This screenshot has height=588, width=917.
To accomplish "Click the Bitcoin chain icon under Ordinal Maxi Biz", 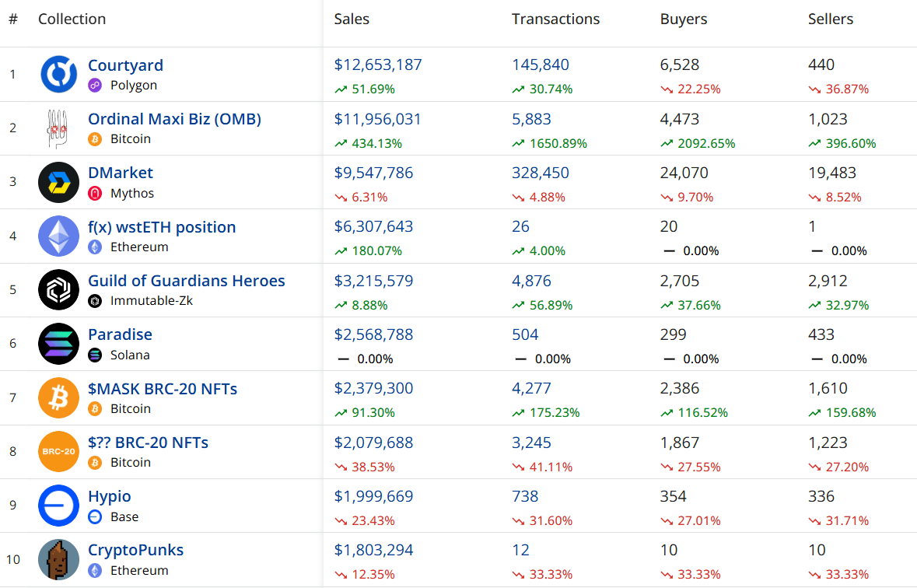I will pos(95,139).
